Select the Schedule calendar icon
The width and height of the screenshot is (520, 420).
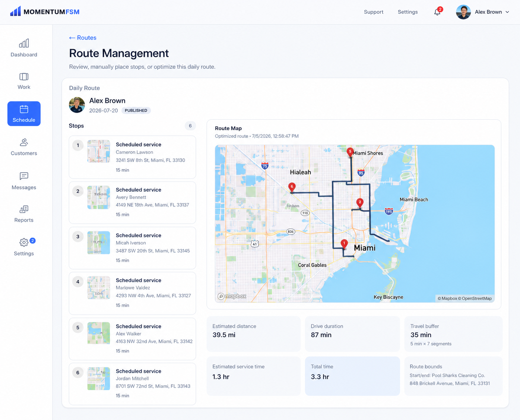24,109
